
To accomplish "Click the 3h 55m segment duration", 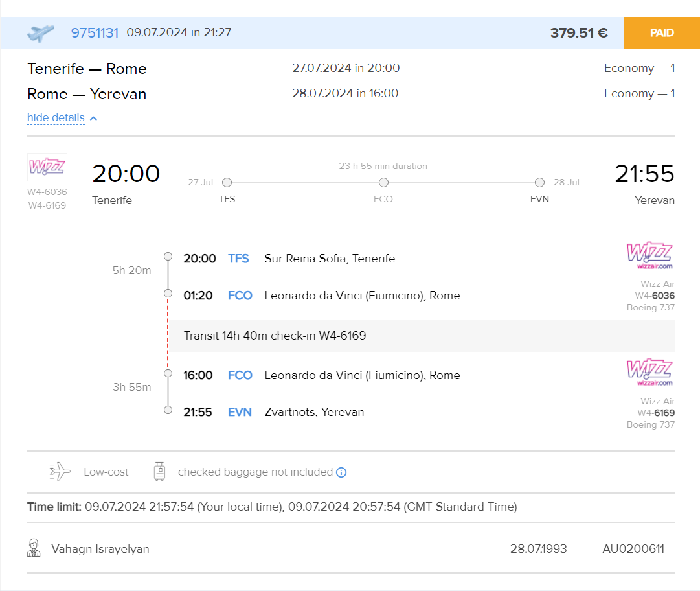I will (131, 388).
